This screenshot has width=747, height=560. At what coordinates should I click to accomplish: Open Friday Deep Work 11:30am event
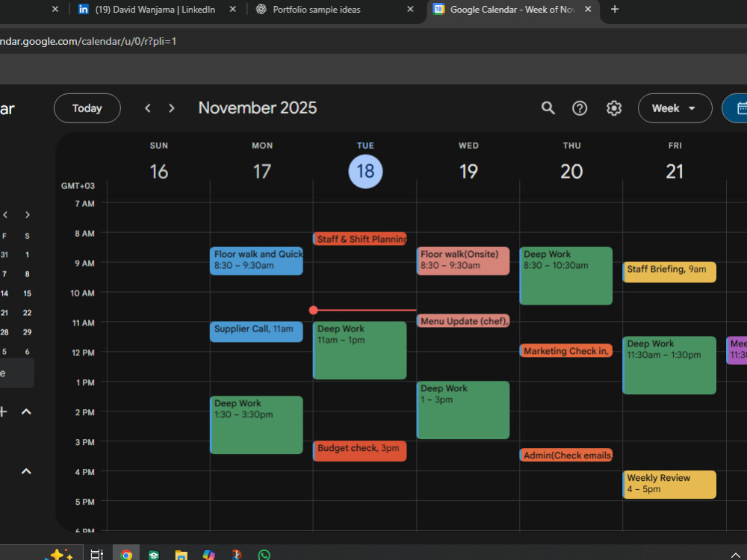coord(669,365)
